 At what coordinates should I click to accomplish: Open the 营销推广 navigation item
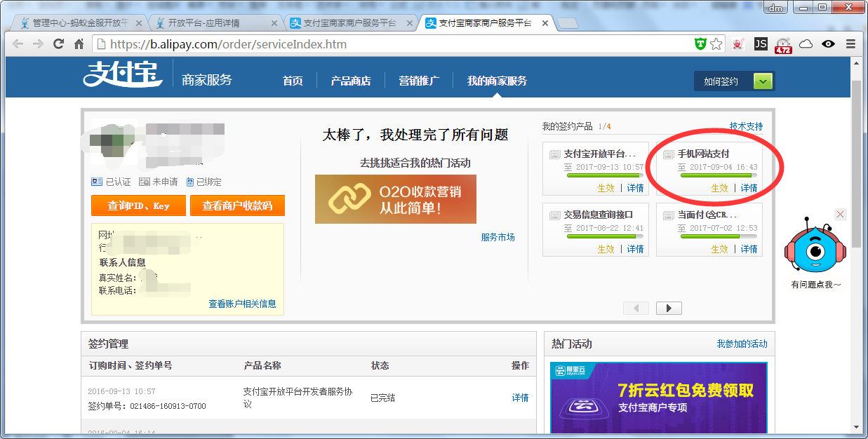[419, 81]
